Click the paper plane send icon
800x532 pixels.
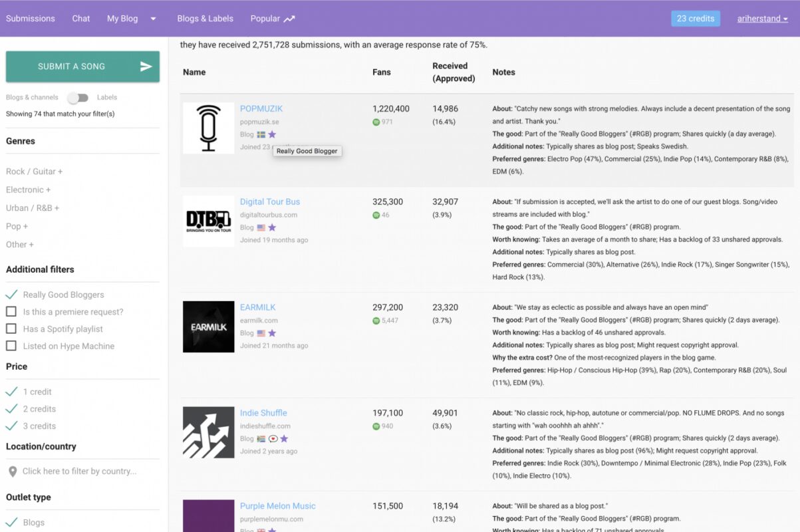146,66
